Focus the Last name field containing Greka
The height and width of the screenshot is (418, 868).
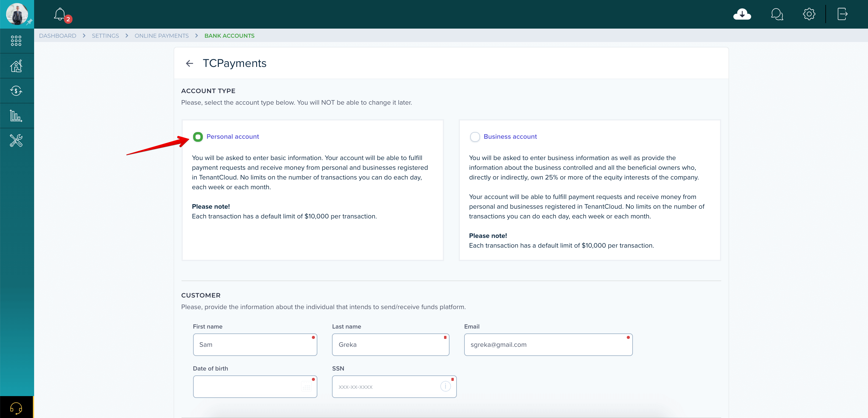(x=390, y=345)
